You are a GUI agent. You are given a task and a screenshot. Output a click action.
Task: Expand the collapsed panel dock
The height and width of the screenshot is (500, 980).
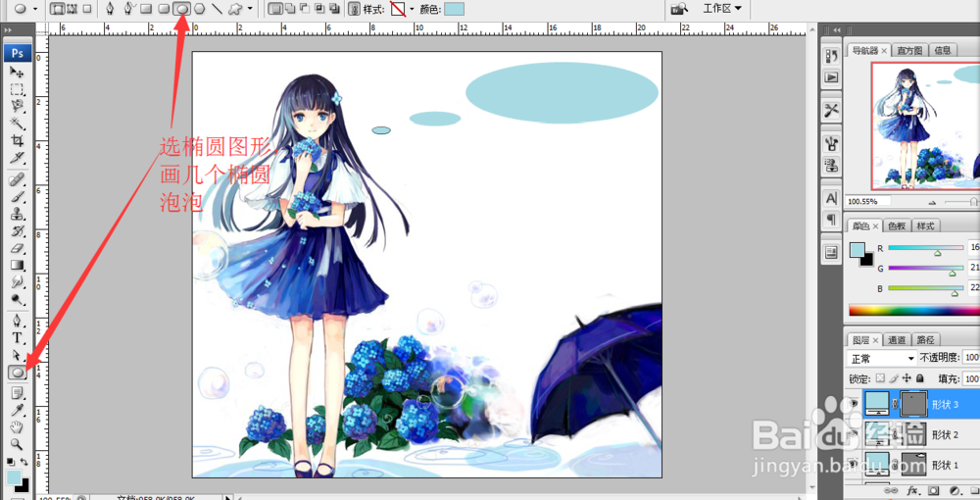click(x=836, y=30)
